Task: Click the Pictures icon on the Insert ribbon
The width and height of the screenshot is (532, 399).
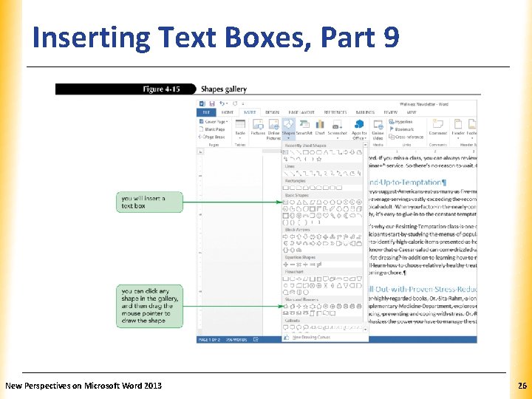Action: 258,124
